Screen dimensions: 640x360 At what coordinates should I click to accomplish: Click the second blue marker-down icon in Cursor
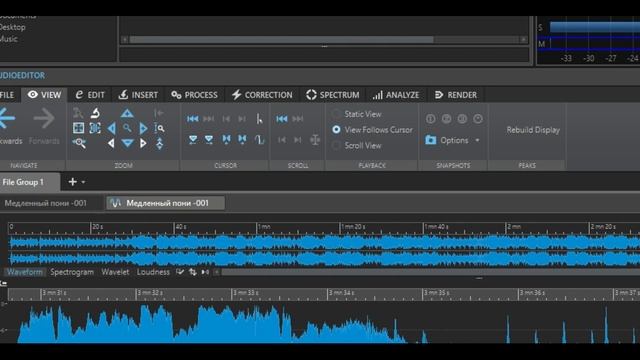tap(209, 140)
